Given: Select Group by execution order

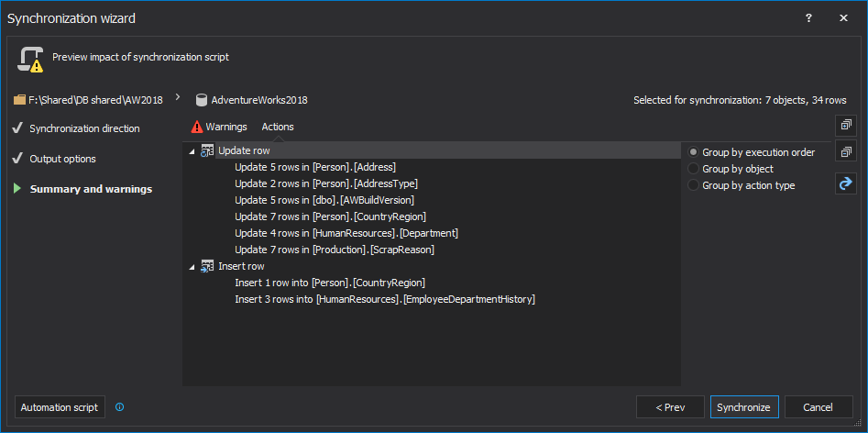Looking at the screenshot, I should (x=694, y=152).
